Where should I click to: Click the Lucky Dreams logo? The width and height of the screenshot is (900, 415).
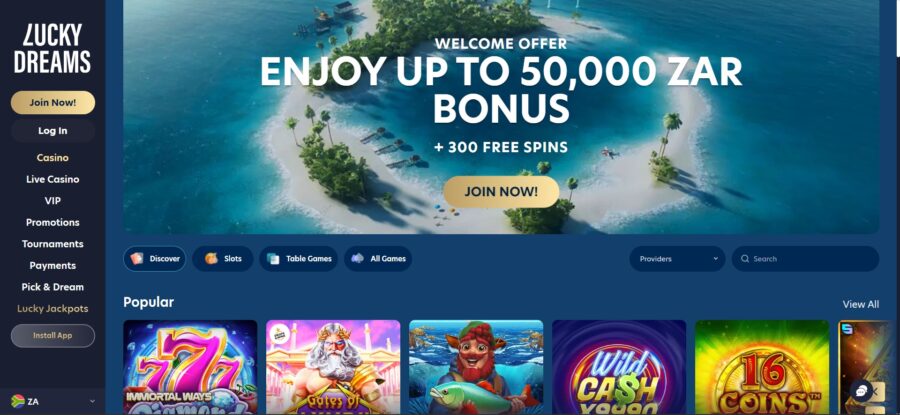tap(52, 48)
